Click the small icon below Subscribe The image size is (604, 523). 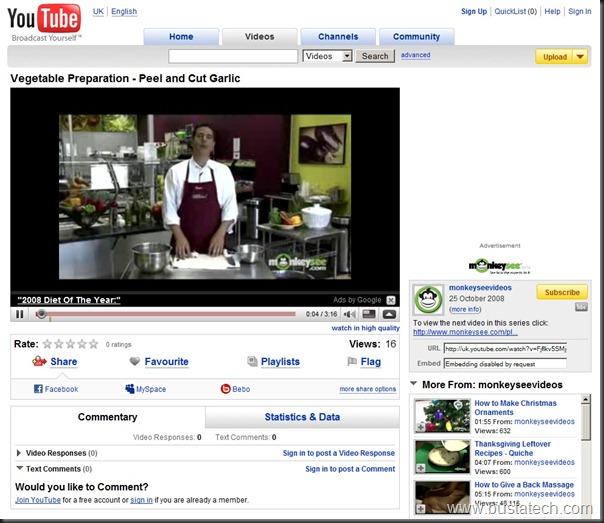point(581,307)
